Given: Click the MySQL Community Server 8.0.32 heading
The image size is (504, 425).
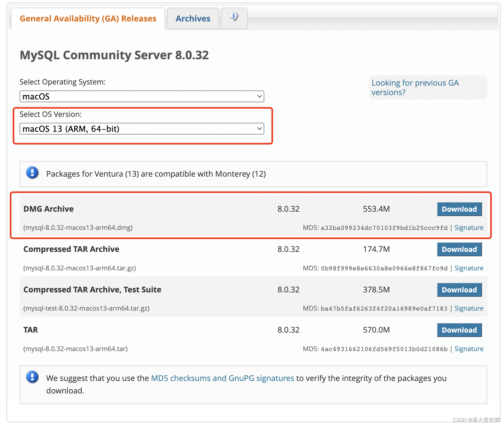Looking at the screenshot, I should point(114,55).
